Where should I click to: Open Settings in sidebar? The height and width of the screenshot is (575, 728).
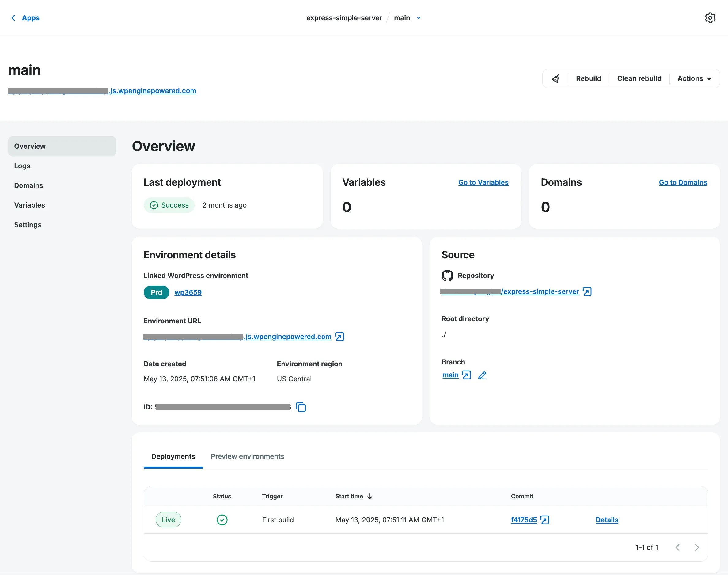(28, 225)
